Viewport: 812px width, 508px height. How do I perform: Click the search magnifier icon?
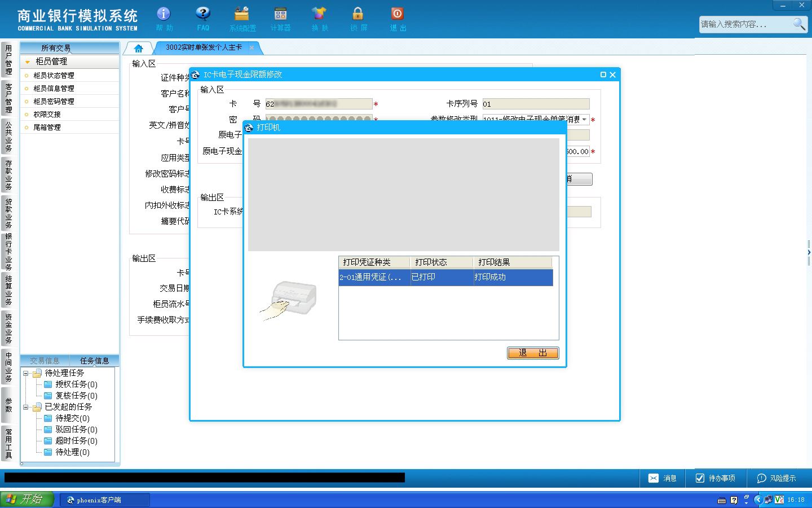[x=799, y=24]
